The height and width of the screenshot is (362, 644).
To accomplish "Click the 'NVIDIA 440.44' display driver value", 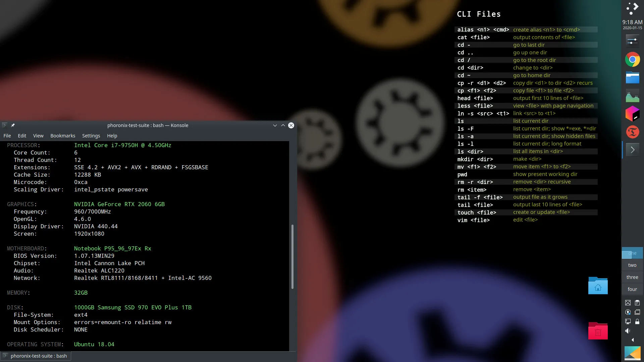I will point(96,226).
